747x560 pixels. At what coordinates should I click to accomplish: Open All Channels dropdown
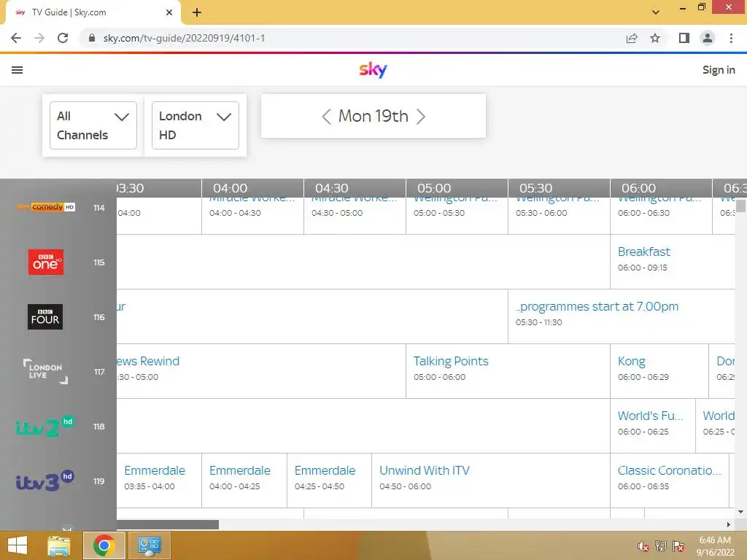[x=93, y=125]
